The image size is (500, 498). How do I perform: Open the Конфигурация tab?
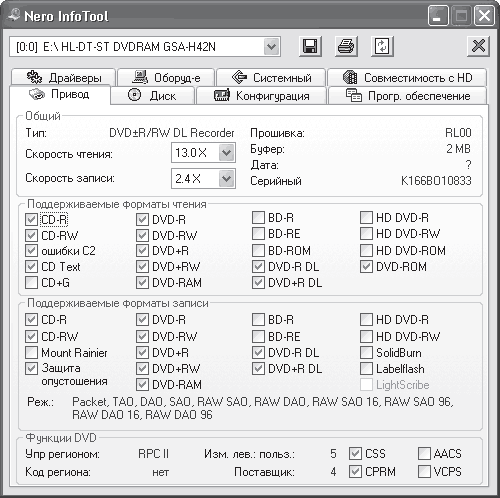[261, 96]
